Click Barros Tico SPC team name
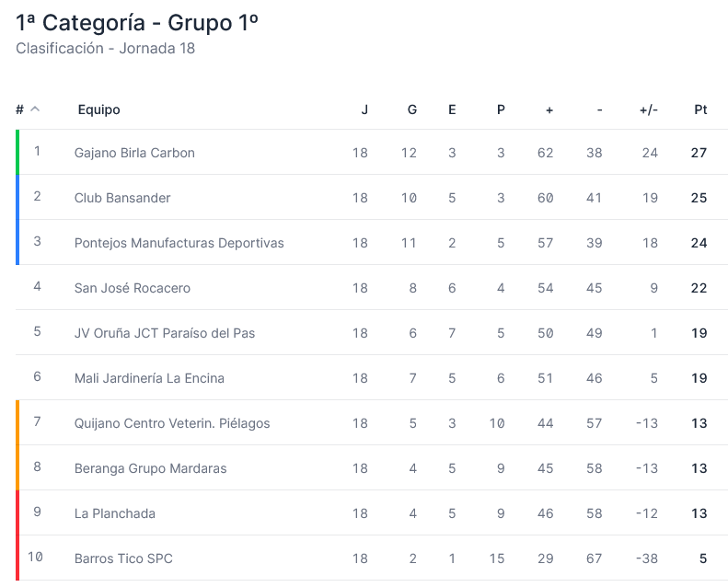Screen dimensions: 728x587 click(123, 558)
